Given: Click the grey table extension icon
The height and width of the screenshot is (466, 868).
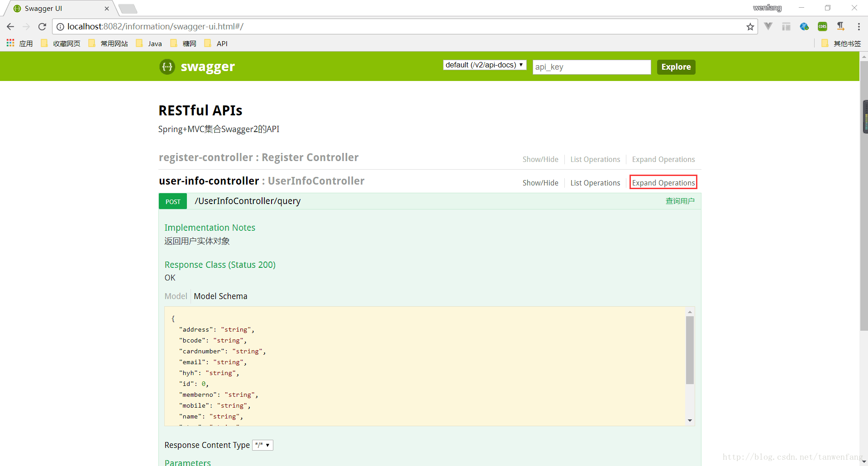Looking at the screenshot, I should (x=786, y=26).
